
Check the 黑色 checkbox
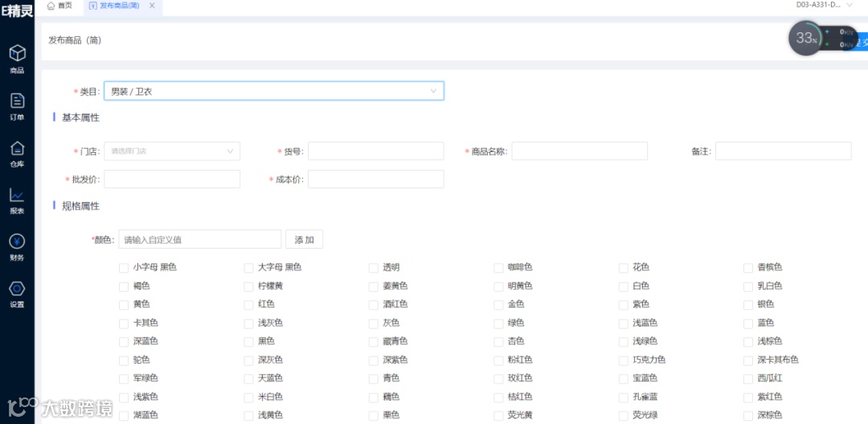click(248, 341)
